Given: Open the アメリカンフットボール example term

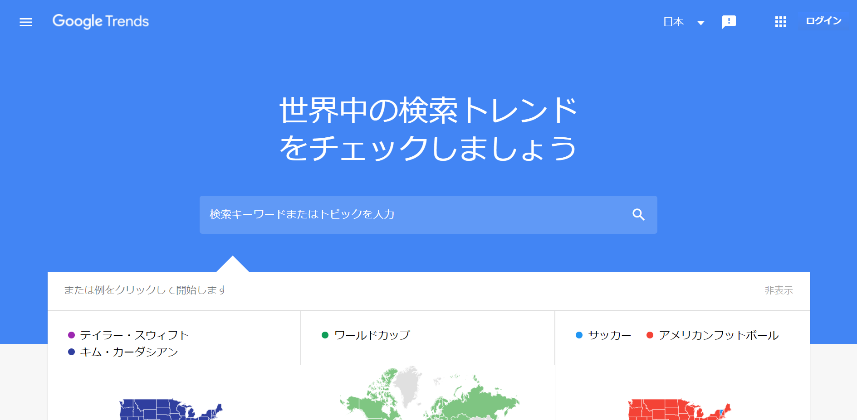Looking at the screenshot, I should click(718, 335).
